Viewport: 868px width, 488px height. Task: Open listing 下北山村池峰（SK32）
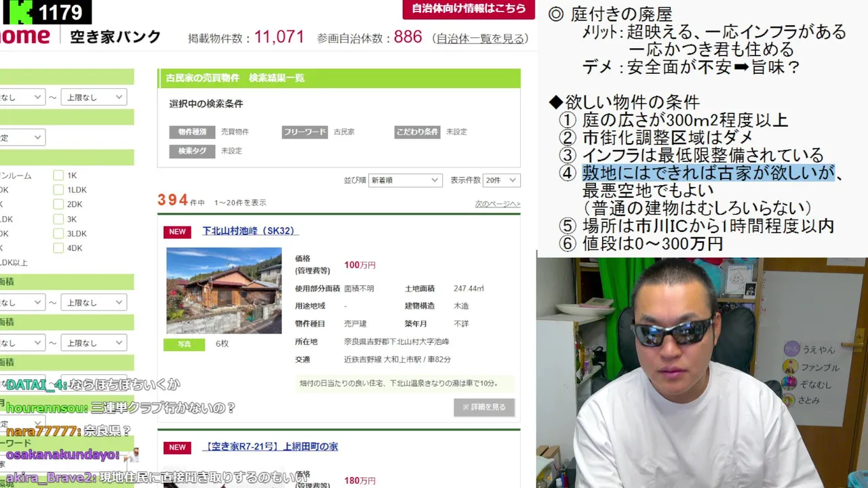pos(250,231)
